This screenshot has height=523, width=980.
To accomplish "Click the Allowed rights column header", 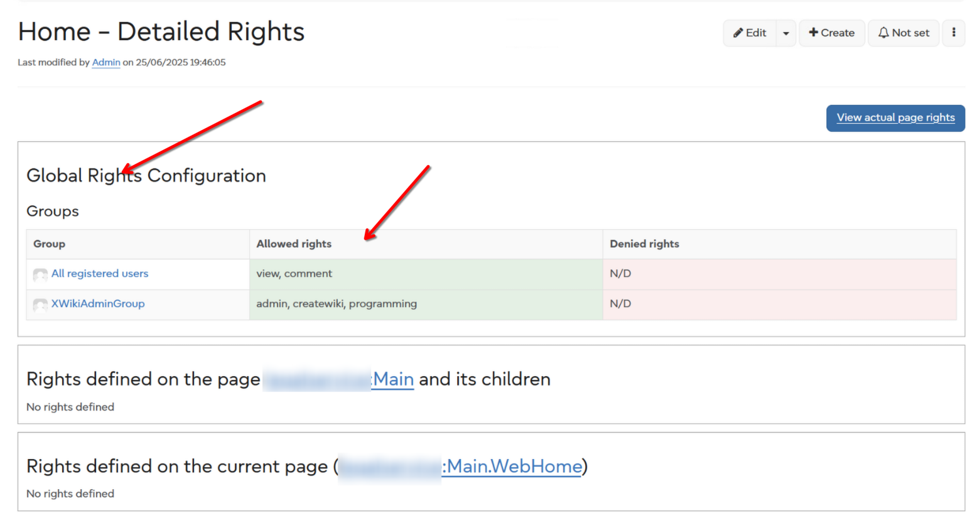I will pos(294,244).
